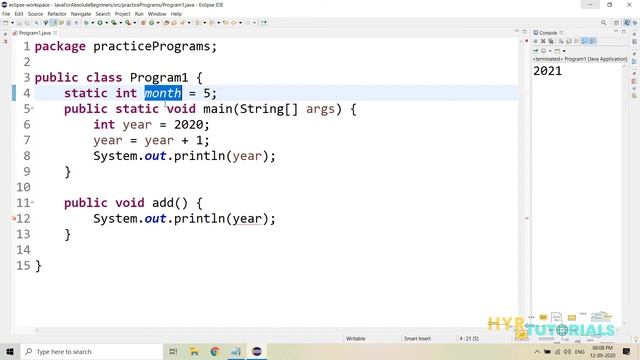Screen dimensions: 640x360
Task: Click the New file toolbar icon
Action: pos(5,23)
